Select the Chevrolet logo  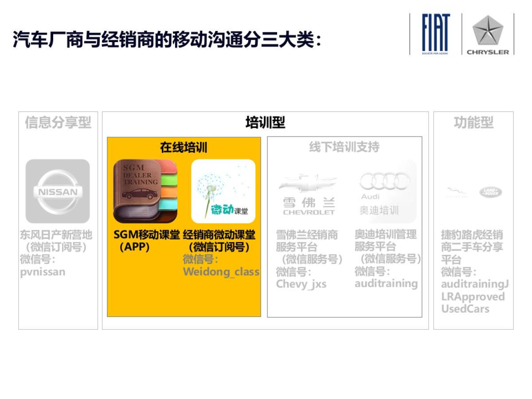309,182
